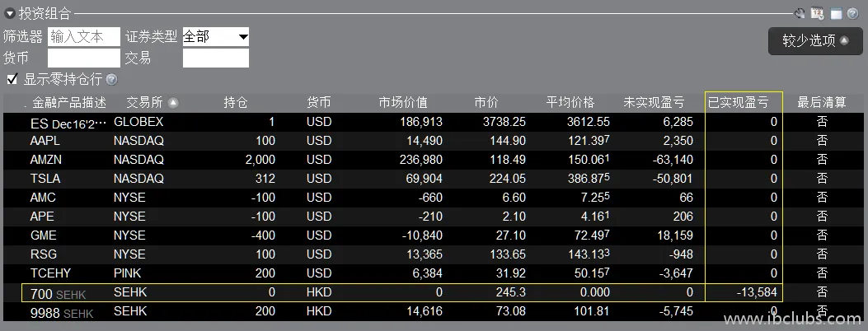This screenshot has width=868, height=331.
Task: Click the window layout icon
Action: coord(836,14)
